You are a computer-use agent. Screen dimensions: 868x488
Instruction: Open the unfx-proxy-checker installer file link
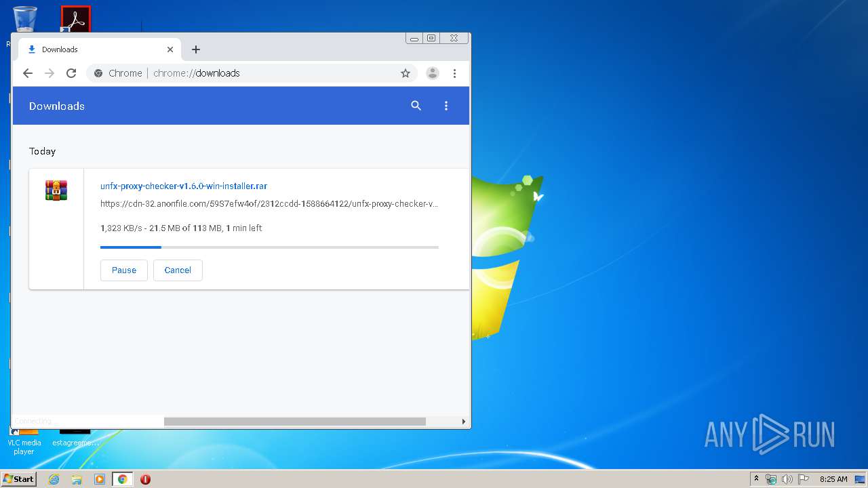coord(184,186)
